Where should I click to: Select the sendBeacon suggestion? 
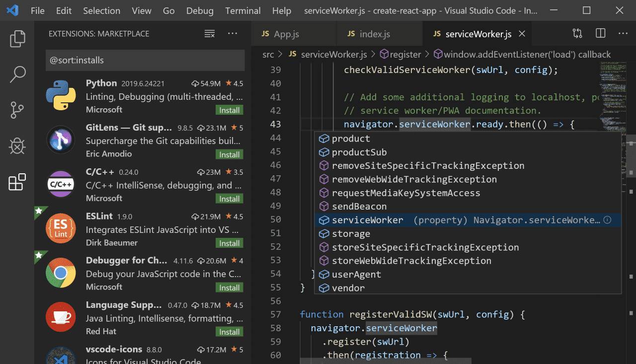pos(468,207)
